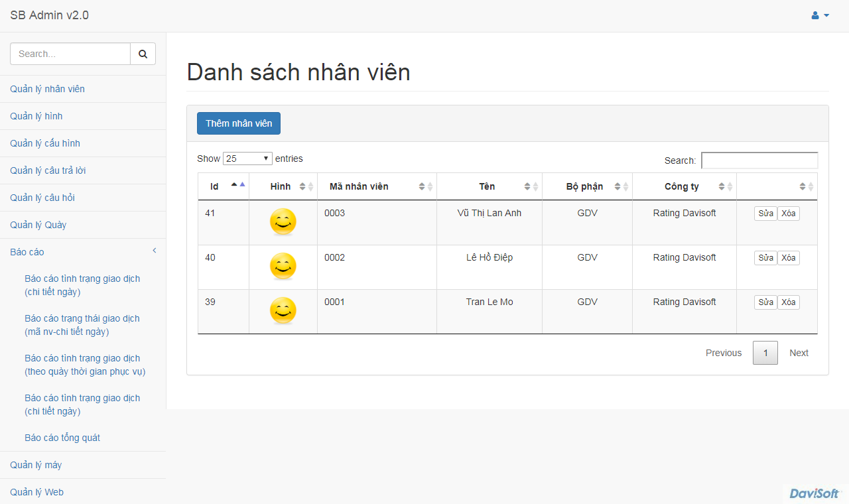Click Sửa for Vũ Thị Lan Anh

[x=765, y=214]
